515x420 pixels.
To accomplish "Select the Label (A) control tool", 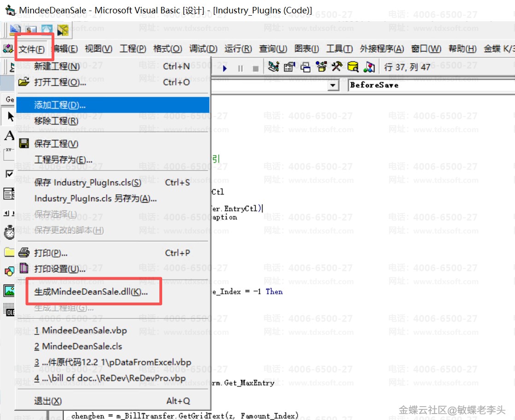I will [x=9, y=135].
